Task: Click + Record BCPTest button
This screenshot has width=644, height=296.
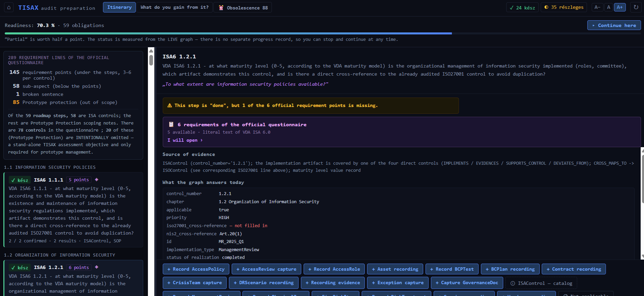Action: click(x=452, y=269)
